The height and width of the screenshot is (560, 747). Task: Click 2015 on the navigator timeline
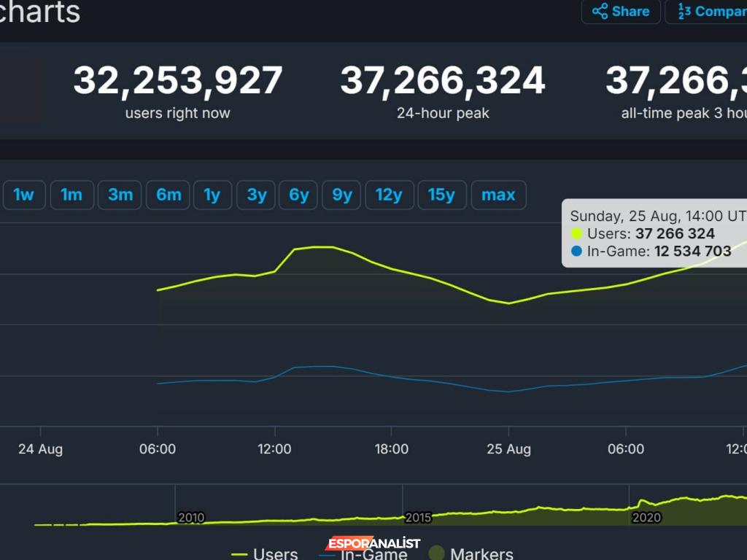(x=418, y=517)
